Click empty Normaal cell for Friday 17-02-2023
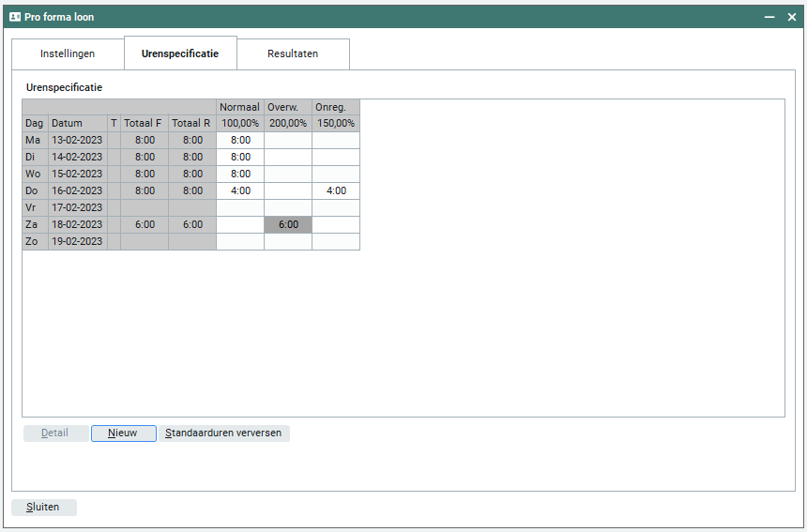 (240, 208)
